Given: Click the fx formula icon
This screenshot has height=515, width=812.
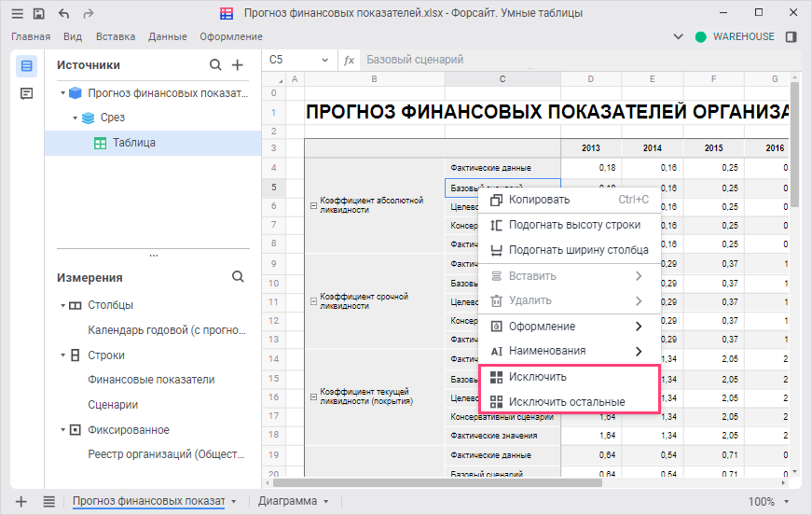Looking at the screenshot, I should (x=349, y=60).
